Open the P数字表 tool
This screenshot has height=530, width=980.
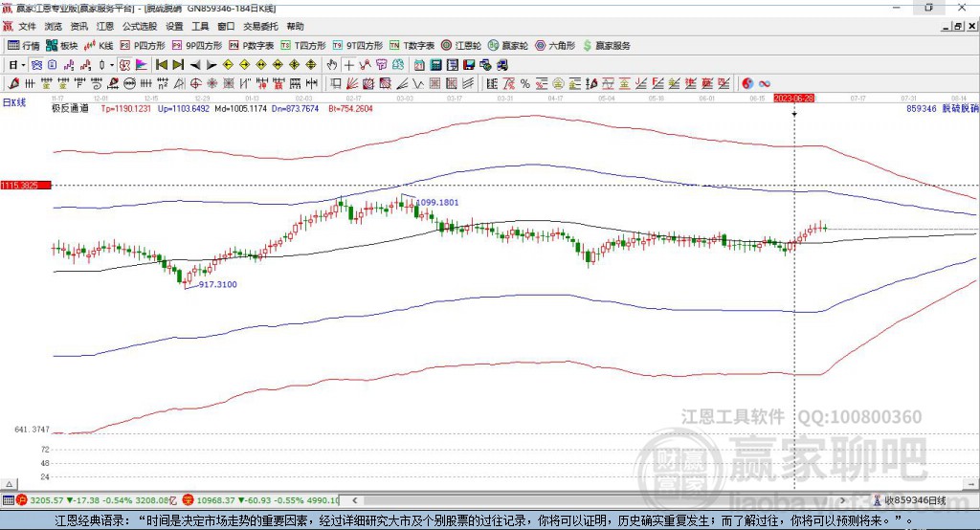click(252, 46)
